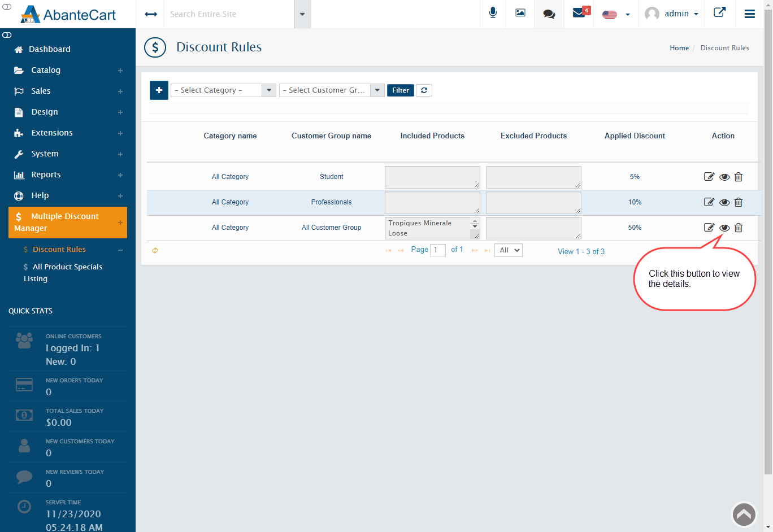Delete the Professionals discount rule

[739, 202]
